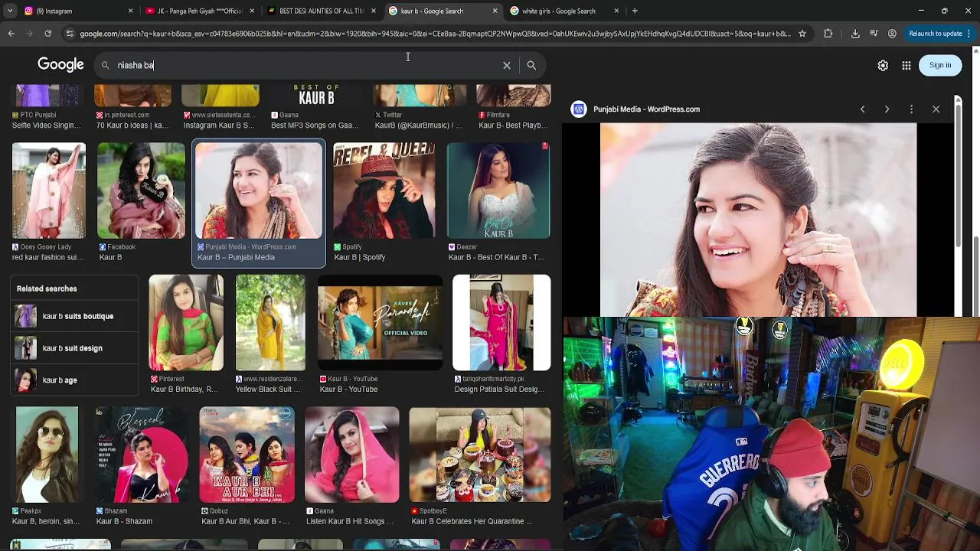The image size is (980, 551).
Task: Switch to the Instagram tab
Action: (x=77, y=11)
